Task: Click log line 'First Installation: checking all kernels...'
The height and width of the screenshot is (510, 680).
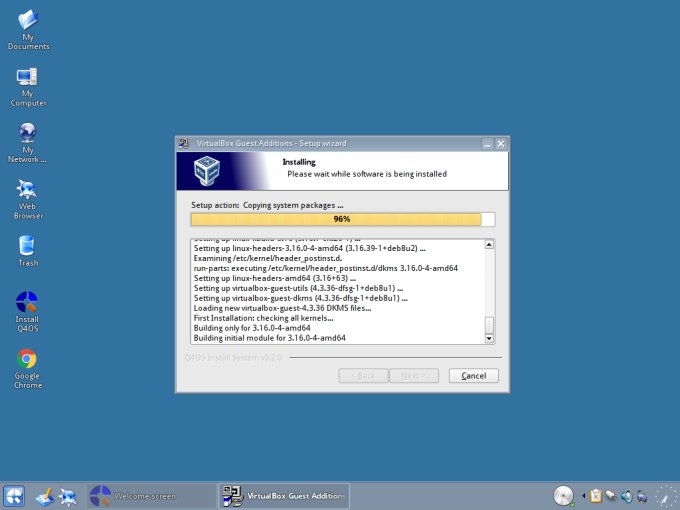Action: 263,318
